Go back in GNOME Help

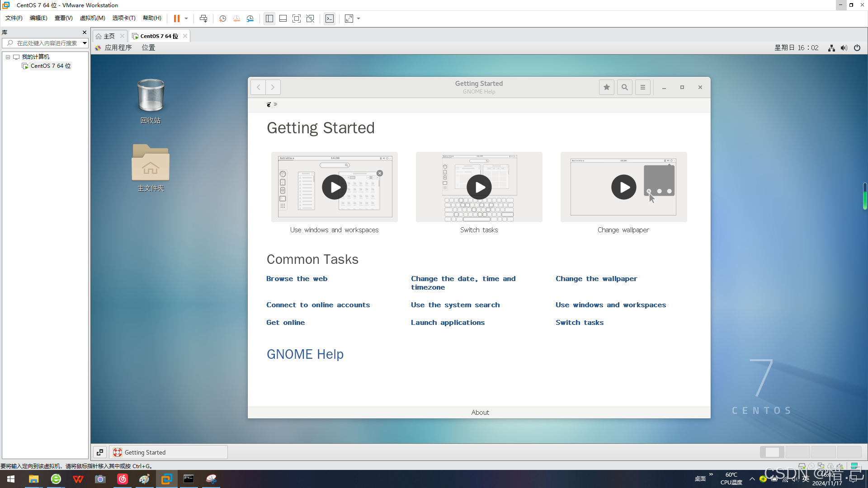click(258, 87)
